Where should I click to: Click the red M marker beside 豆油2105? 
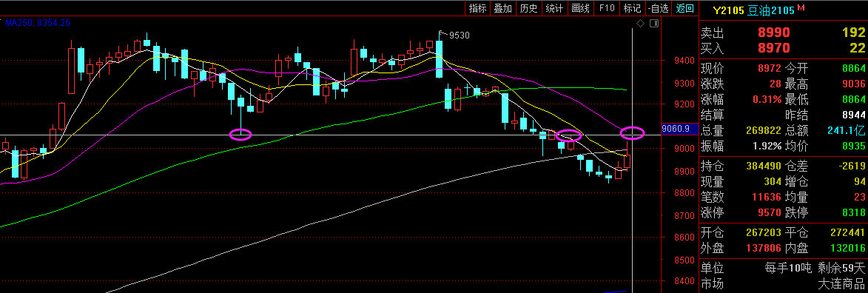tap(801, 7)
